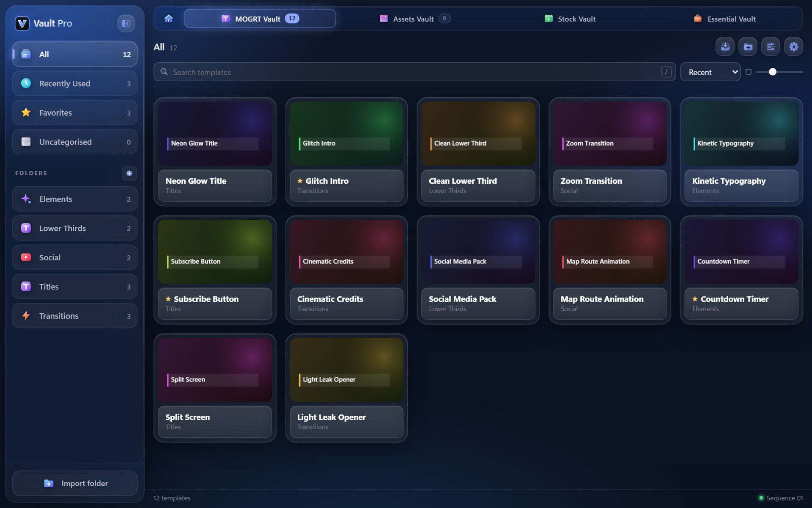Go to the home icon tab
Screen dimensions: 812x508
click(x=169, y=19)
